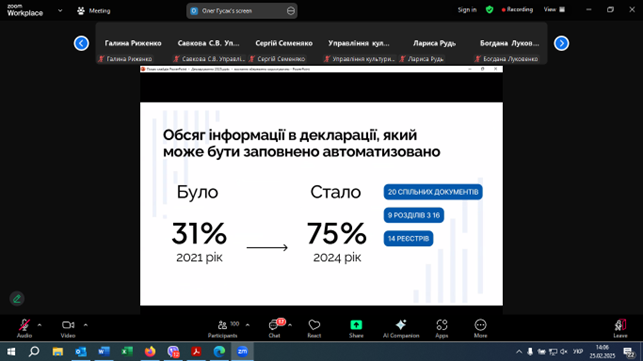Viewport: 643px width, 361px height.
Task: Click the green encryption shield icon
Action: click(489, 9)
